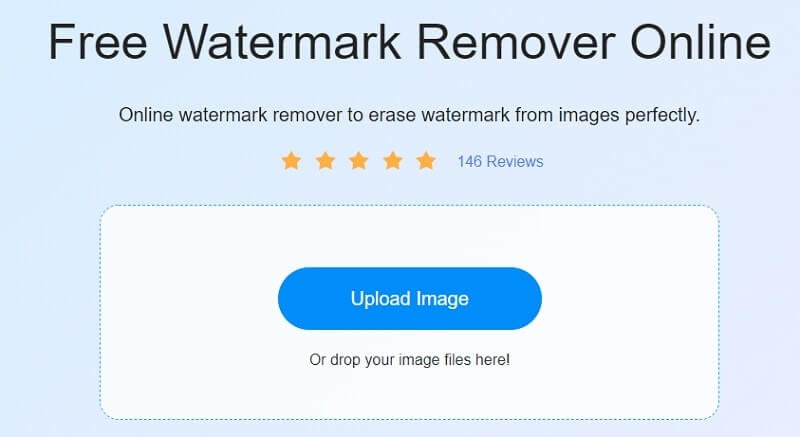Click the fourth rating star

(393, 161)
